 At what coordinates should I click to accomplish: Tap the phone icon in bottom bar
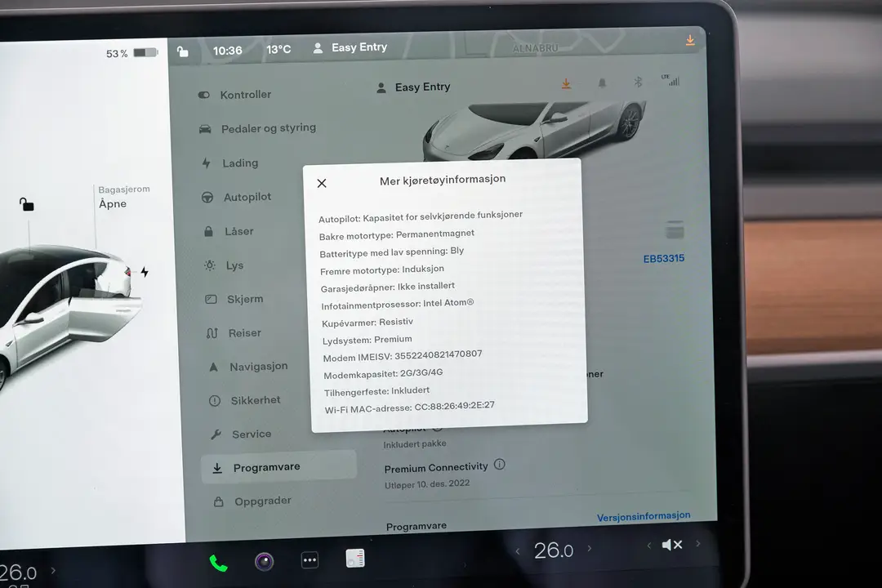pos(218,563)
